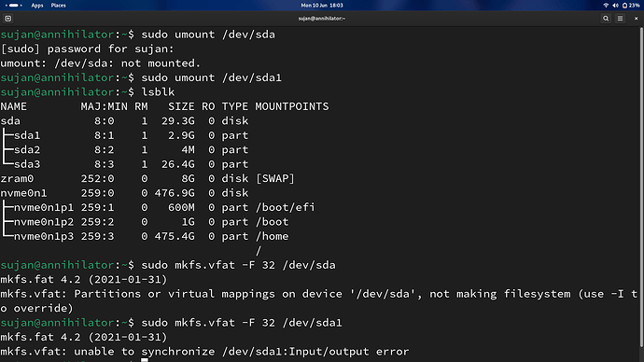644x362 pixels.
Task: Click the MAJ:MIN column header
Action: point(104,106)
